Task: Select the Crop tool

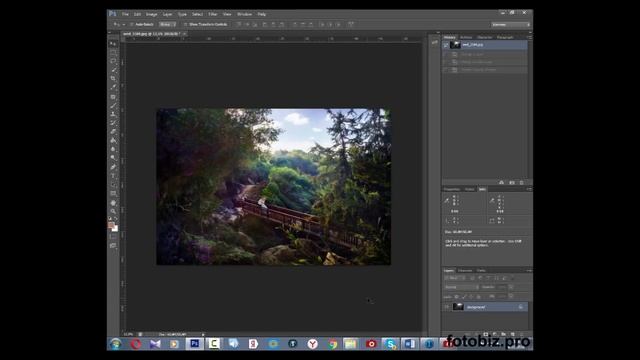Action: pos(113,78)
